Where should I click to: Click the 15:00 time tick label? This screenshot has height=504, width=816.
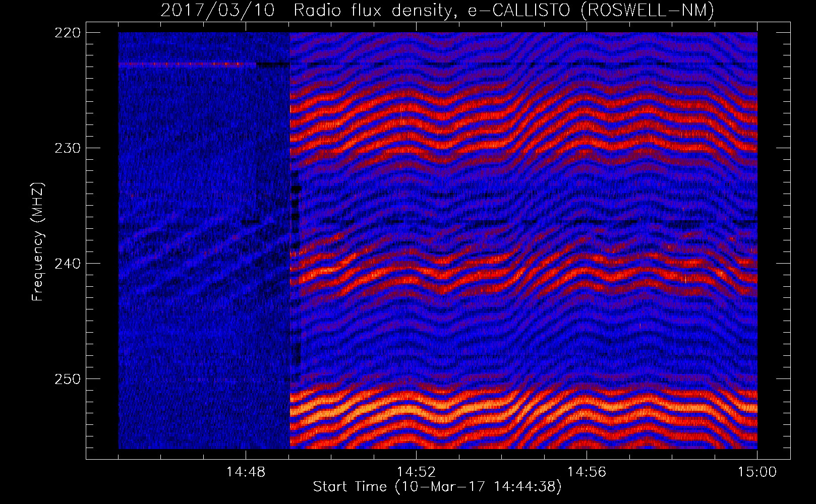[x=757, y=472]
